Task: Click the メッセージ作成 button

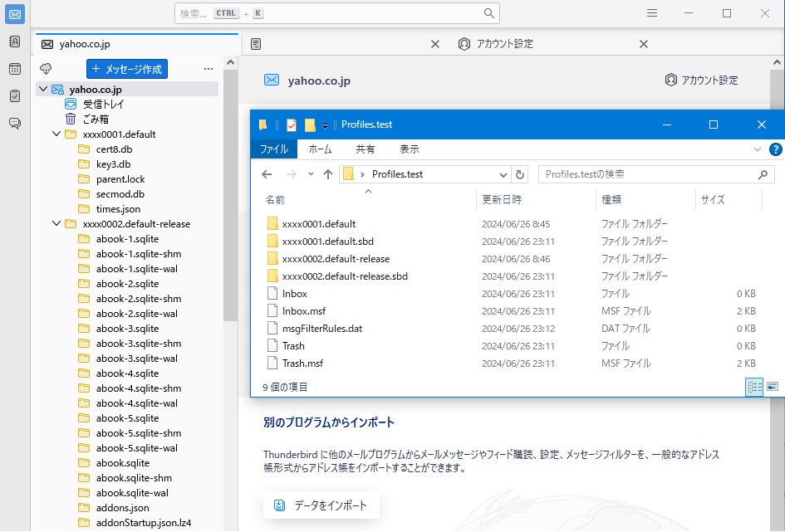Action: [127, 69]
